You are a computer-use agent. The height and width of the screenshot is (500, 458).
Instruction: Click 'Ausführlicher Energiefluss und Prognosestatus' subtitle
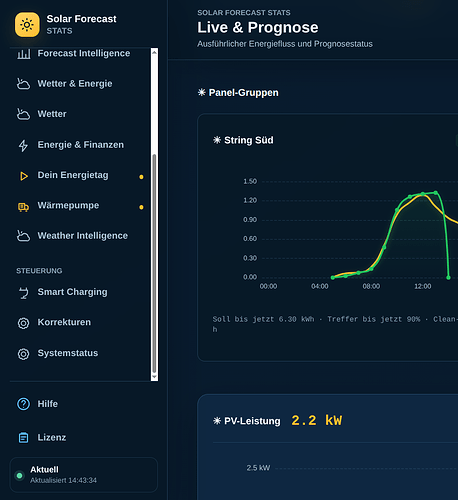(x=285, y=44)
